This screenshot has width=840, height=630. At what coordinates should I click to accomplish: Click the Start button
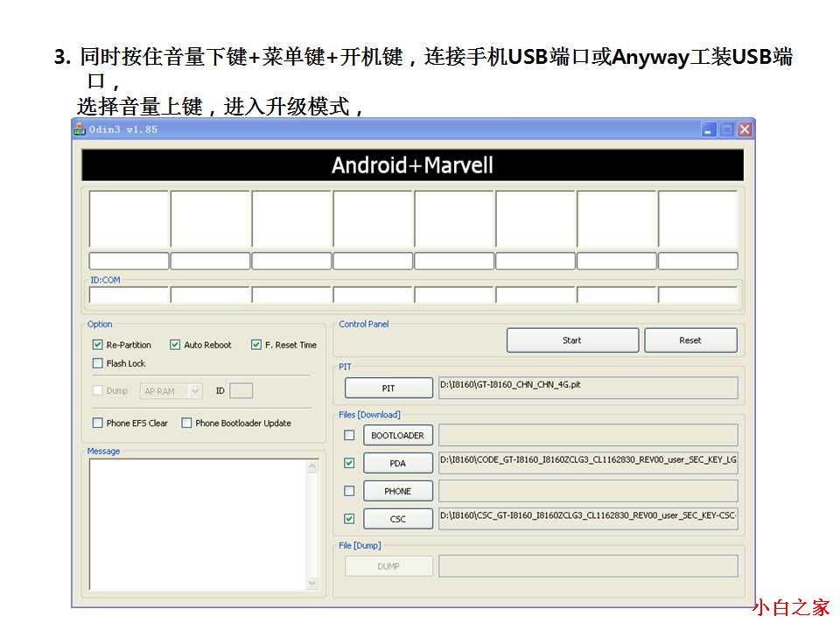tap(572, 340)
